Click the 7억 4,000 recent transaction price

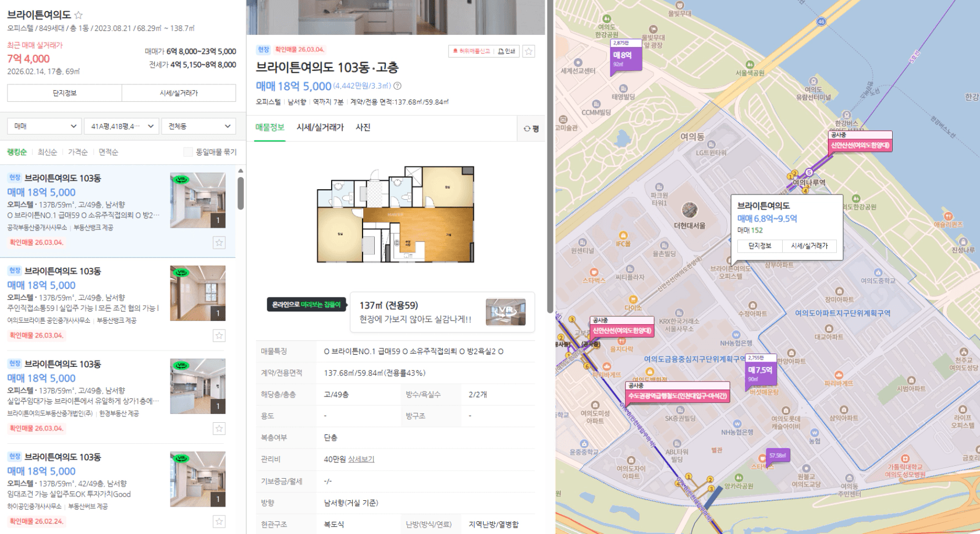(x=29, y=59)
